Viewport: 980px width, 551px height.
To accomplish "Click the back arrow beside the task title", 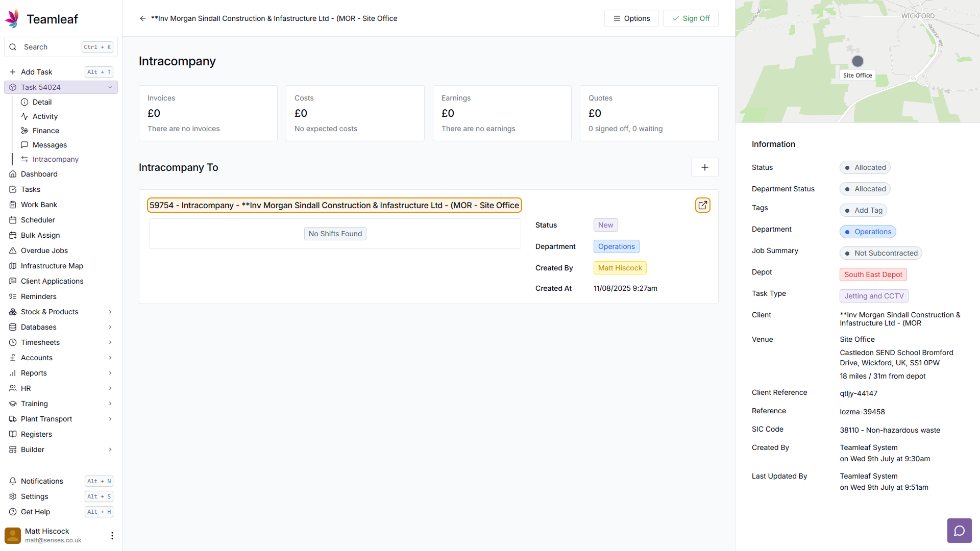I will click(142, 18).
